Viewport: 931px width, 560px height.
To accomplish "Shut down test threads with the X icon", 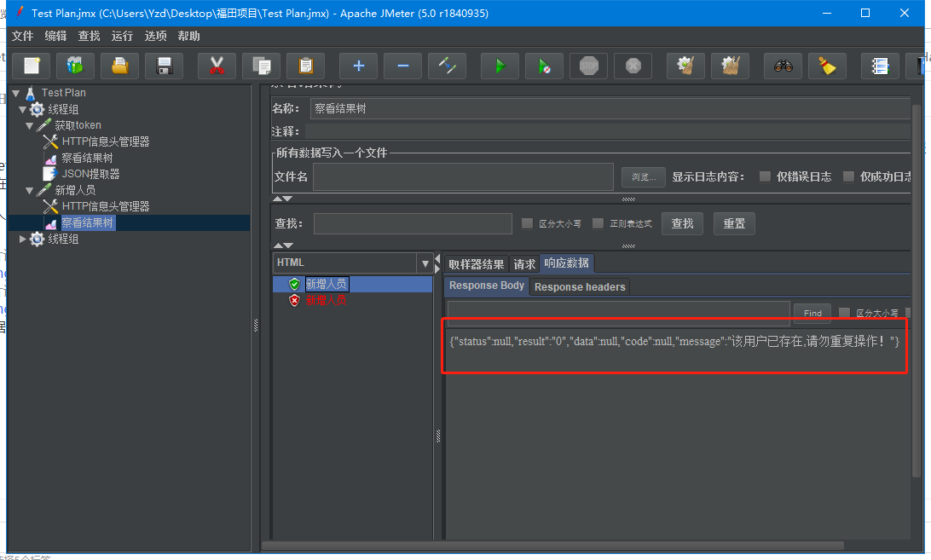I will point(633,66).
